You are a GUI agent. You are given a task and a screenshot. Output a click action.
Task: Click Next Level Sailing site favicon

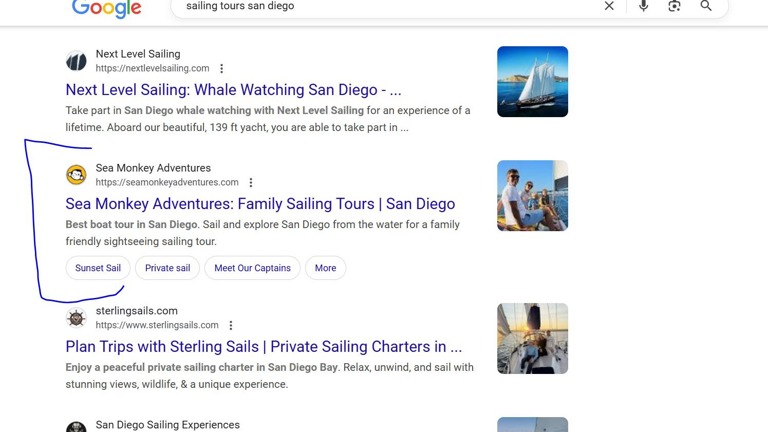(x=76, y=61)
